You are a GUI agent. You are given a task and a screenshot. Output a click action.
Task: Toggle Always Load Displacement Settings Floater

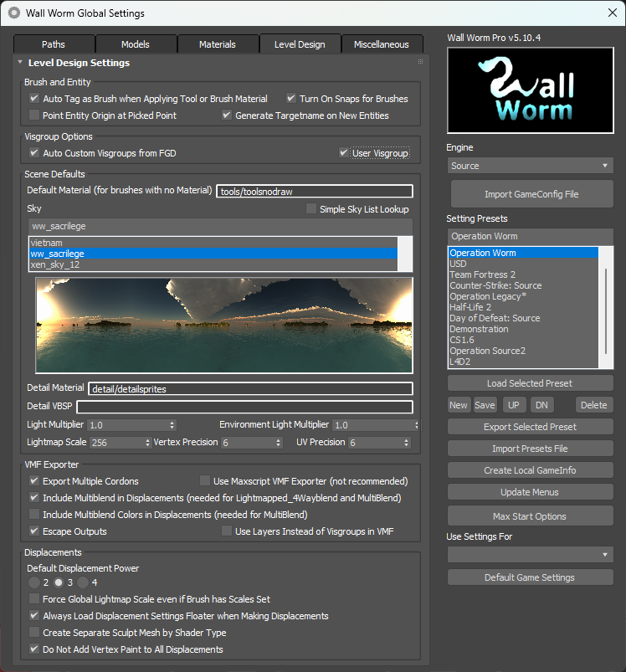pyautogui.click(x=33, y=615)
